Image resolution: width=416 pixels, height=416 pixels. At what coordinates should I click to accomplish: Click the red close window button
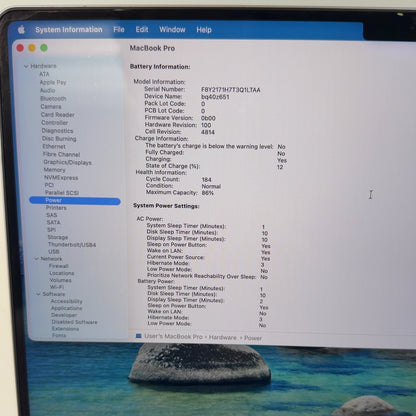coord(20,48)
